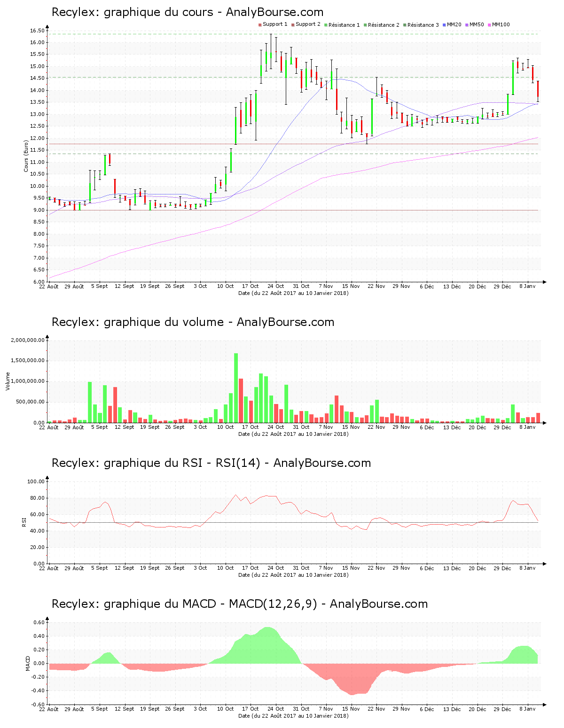Click the 0.60 value on MACD axis

click(39, 622)
